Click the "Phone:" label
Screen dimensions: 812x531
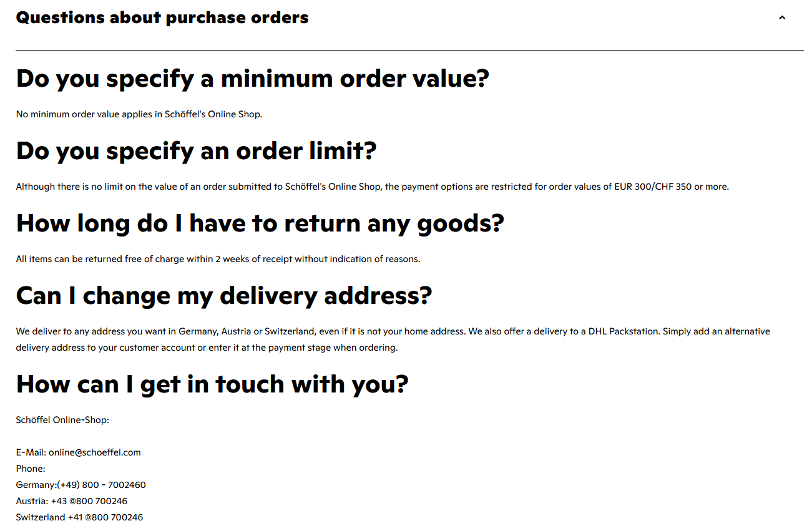pyautogui.click(x=31, y=469)
